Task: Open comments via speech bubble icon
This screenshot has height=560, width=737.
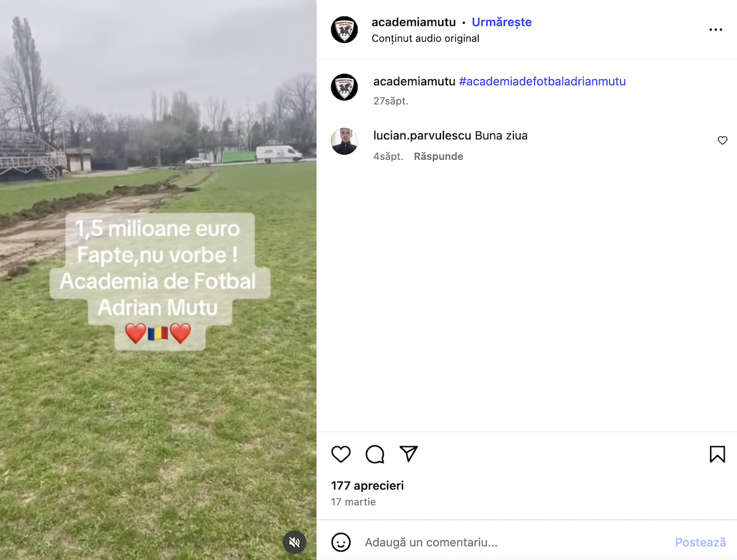Action: tap(375, 454)
